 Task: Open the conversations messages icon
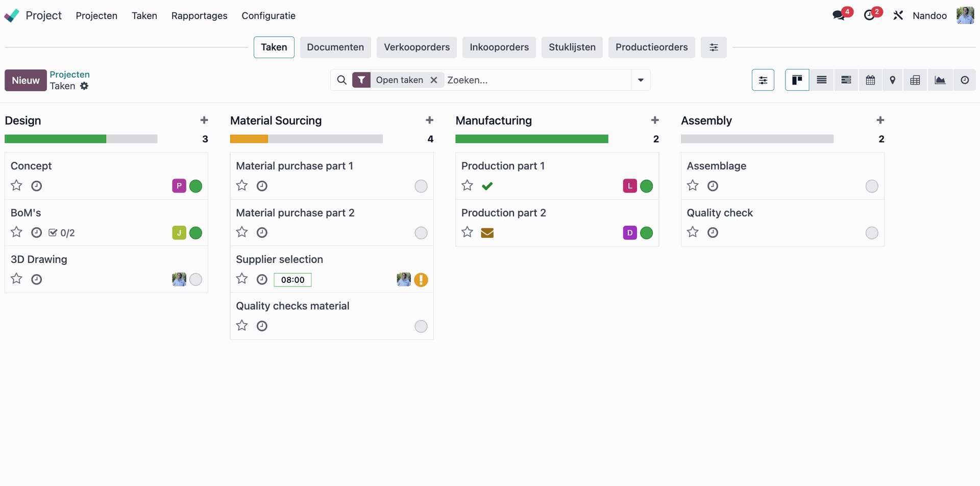839,15
